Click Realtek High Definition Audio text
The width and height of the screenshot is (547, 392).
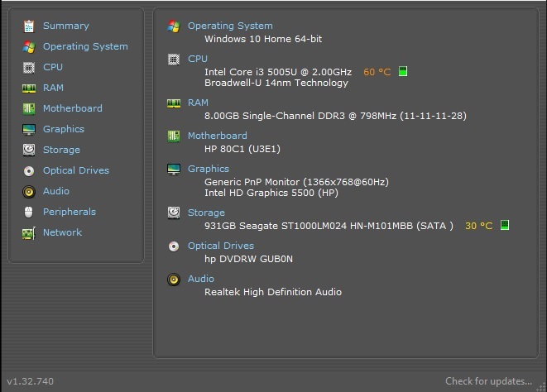pos(273,292)
